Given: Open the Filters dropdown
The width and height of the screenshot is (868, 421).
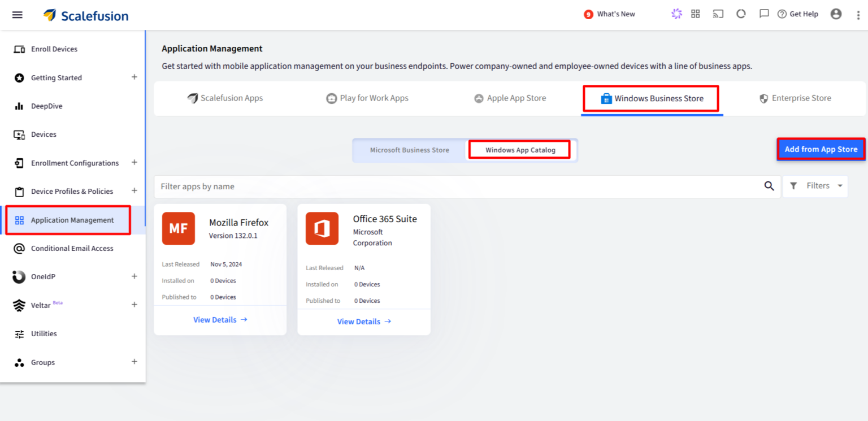Looking at the screenshot, I should coord(815,186).
